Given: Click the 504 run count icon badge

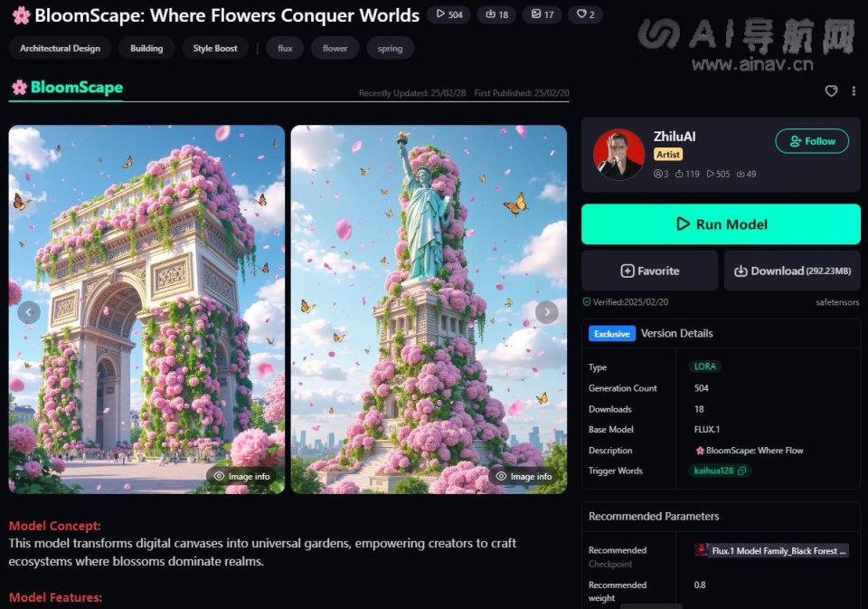Looking at the screenshot, I should click(449, 14).
